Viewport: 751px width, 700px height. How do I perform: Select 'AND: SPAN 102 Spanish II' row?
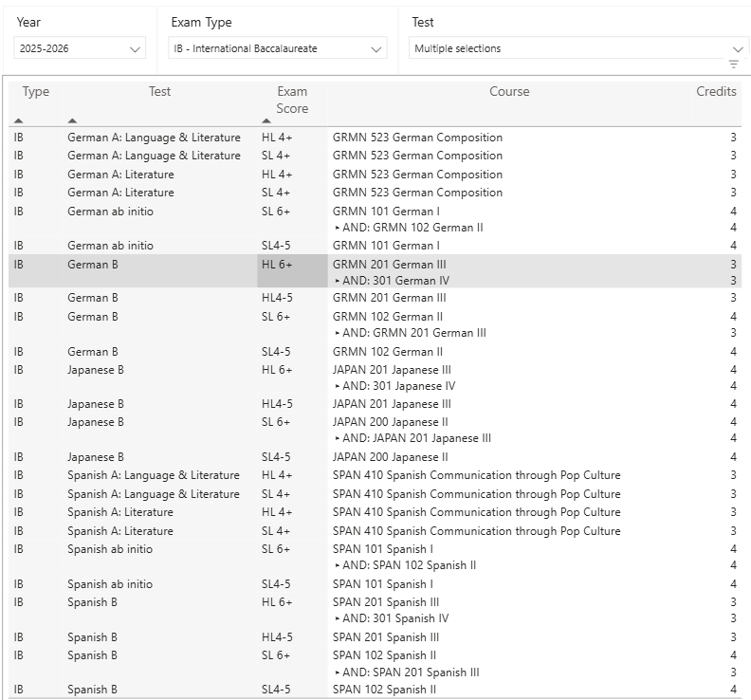pos(406,565)
